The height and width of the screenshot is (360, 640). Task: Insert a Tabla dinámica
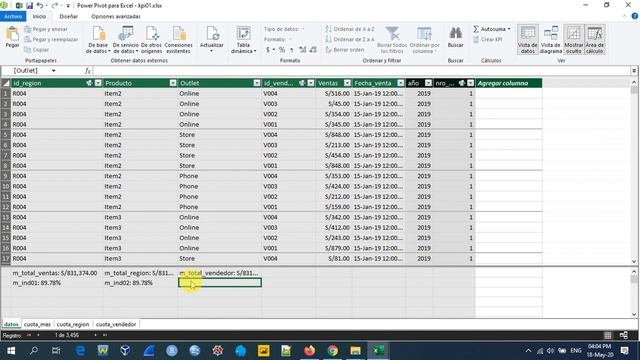coord(243,40)
